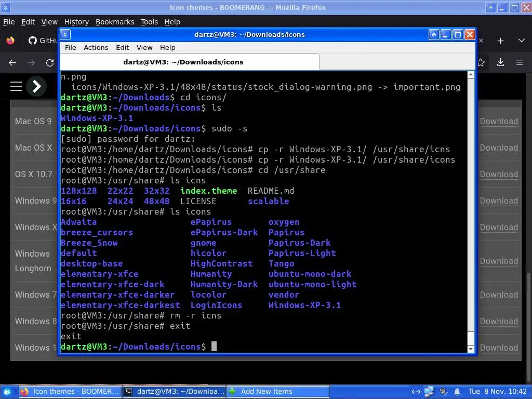Select the dartz@VM3 terminal tab

tap(189, 62)
